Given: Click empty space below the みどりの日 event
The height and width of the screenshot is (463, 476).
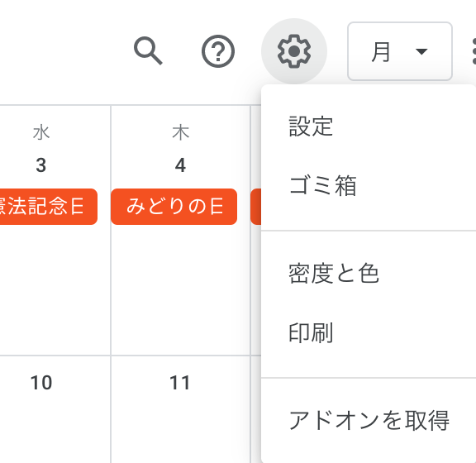Looking at the screenshot, I should (180, 289).
